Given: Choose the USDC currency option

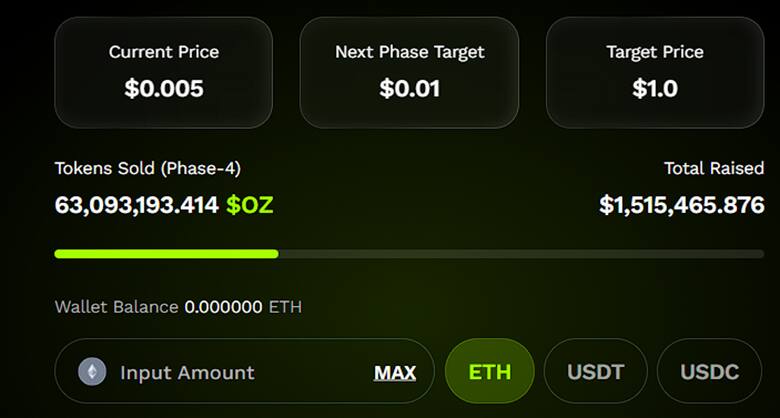Looking at the screenshot, I should pos(709,372).
